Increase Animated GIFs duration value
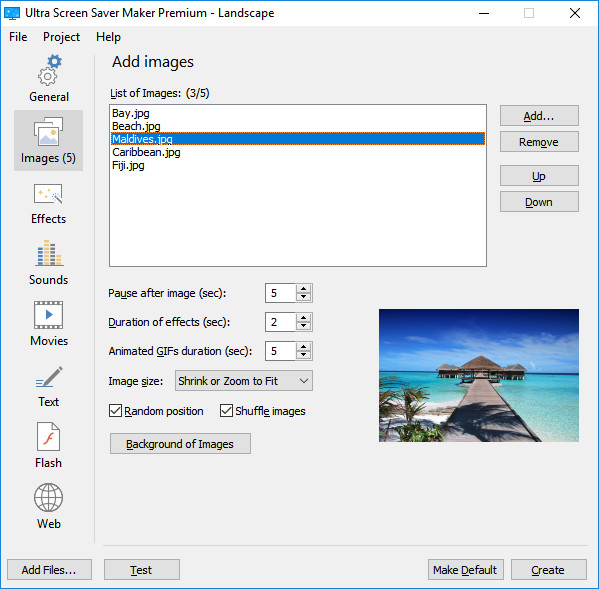Image resolution: width=599 pixels, height=589 pixels. coord(304,347)
